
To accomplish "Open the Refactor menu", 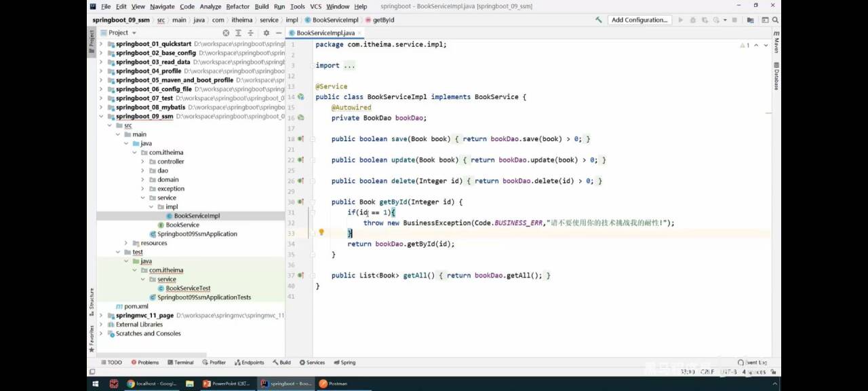I will click(237, 6).
